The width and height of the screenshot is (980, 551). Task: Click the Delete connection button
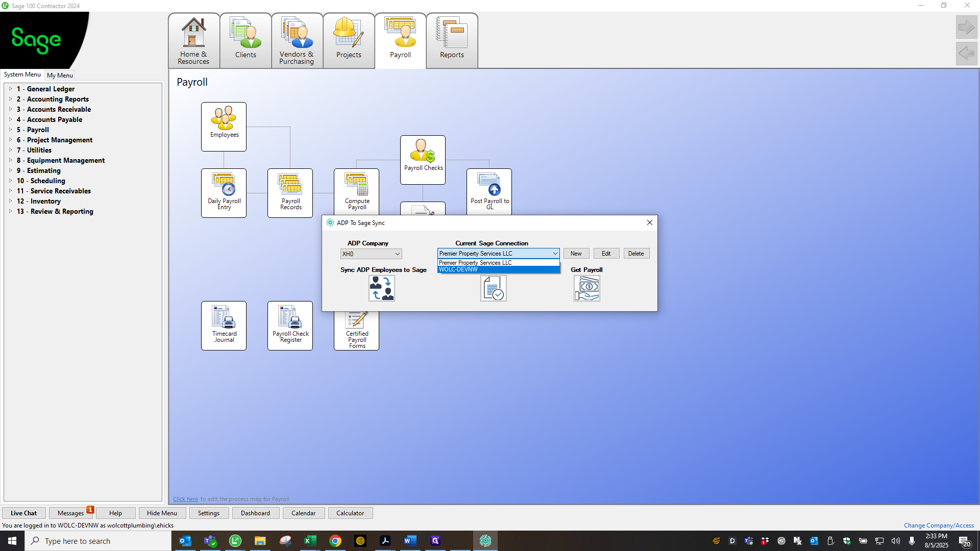click(x=636, y=254)
